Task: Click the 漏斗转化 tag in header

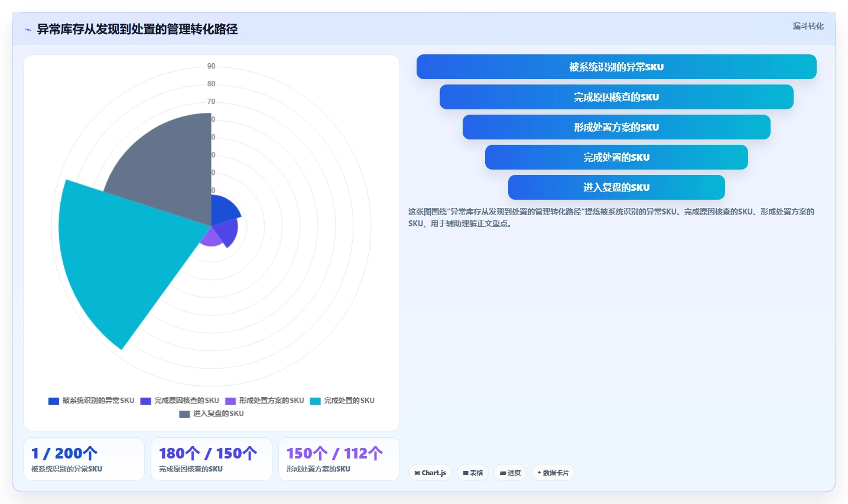Action: point(808,26)
